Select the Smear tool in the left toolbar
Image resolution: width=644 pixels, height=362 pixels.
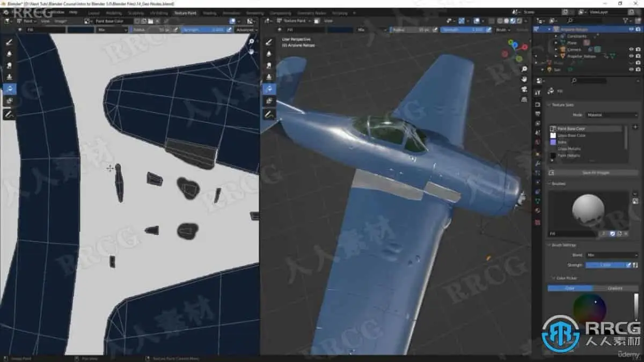[9, 64]
